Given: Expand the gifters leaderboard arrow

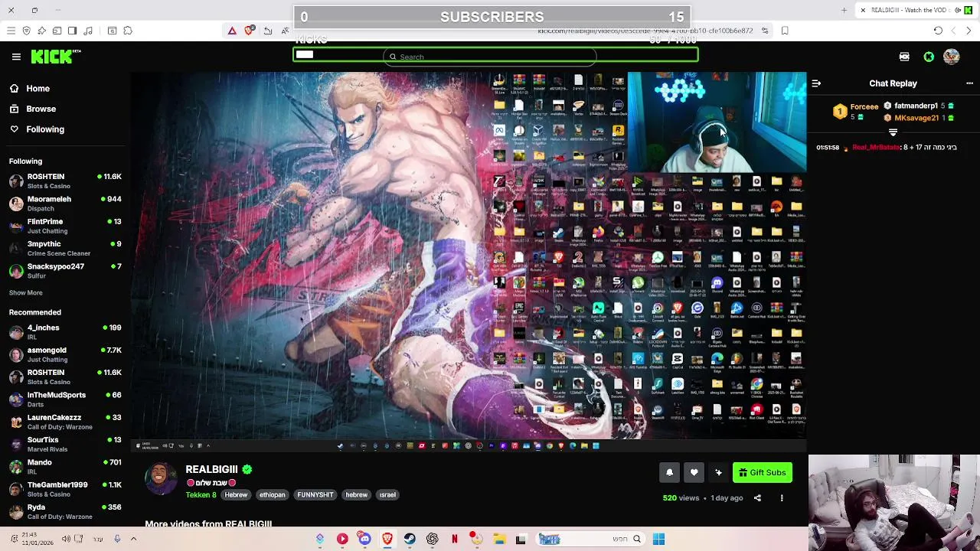Looking at the screenshot, I should 893,132.
